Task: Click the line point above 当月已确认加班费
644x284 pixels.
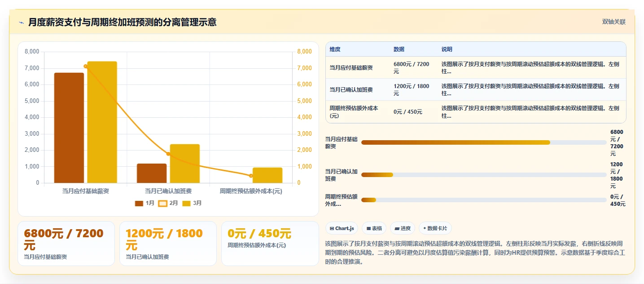Action: 168,154
